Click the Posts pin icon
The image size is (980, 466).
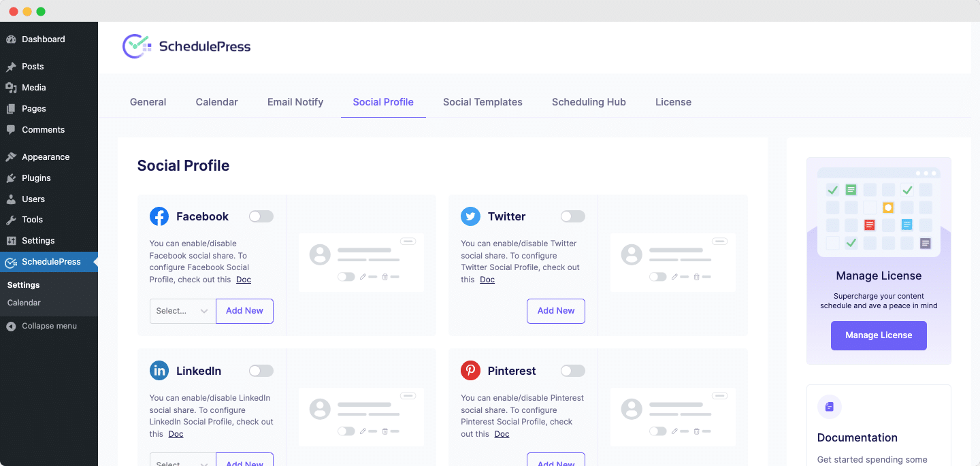point(11,67)
